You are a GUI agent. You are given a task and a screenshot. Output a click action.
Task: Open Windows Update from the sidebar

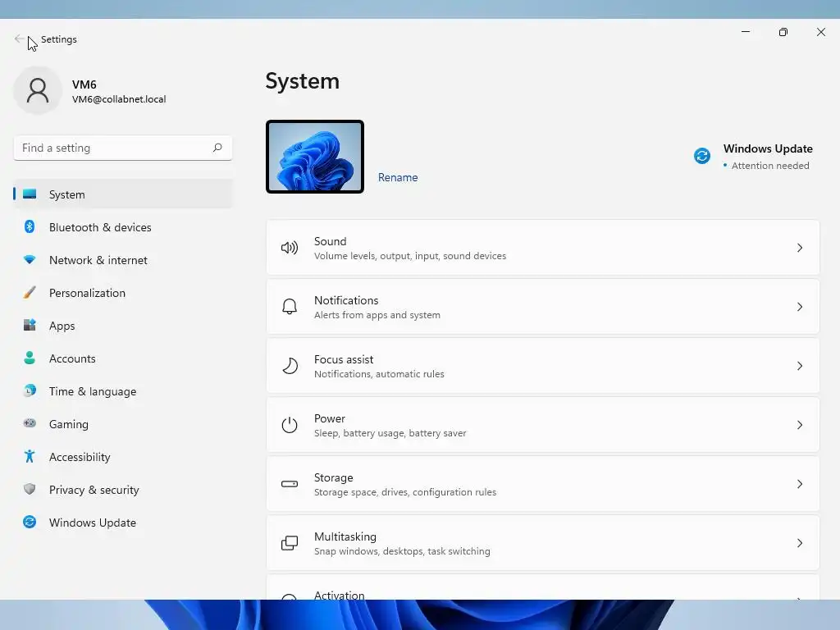(123, 522)
